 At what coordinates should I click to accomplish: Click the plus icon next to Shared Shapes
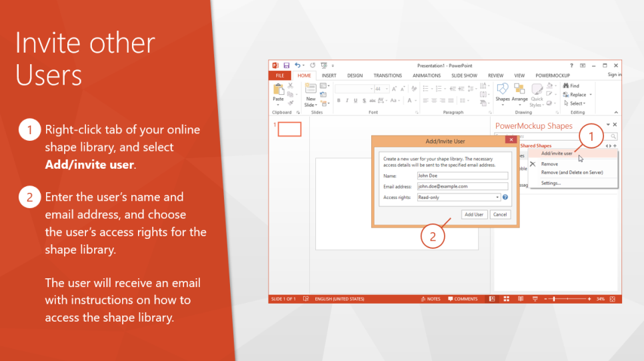[615, 145]
